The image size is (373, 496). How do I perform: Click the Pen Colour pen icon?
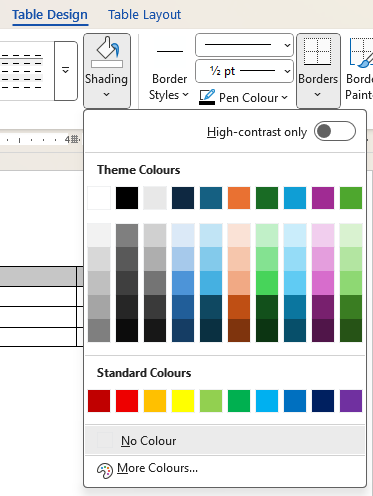[207, 97]
